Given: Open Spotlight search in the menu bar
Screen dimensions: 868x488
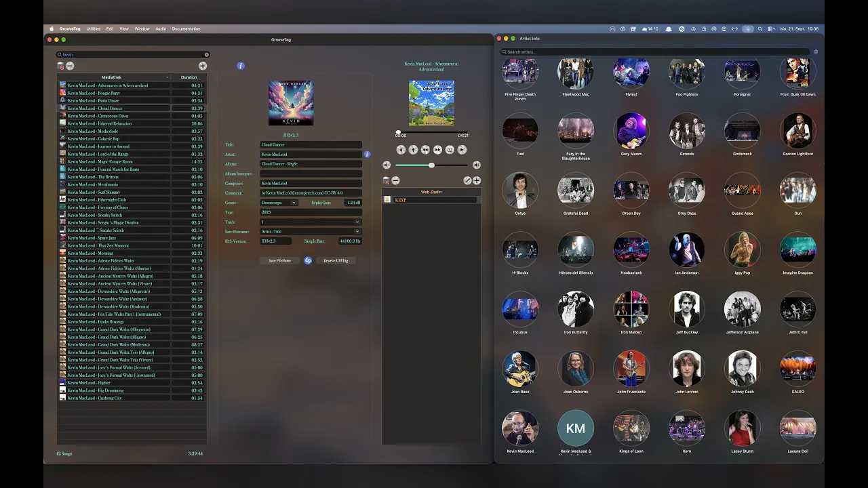Looking at the screenshot, I should coord(759,29).
